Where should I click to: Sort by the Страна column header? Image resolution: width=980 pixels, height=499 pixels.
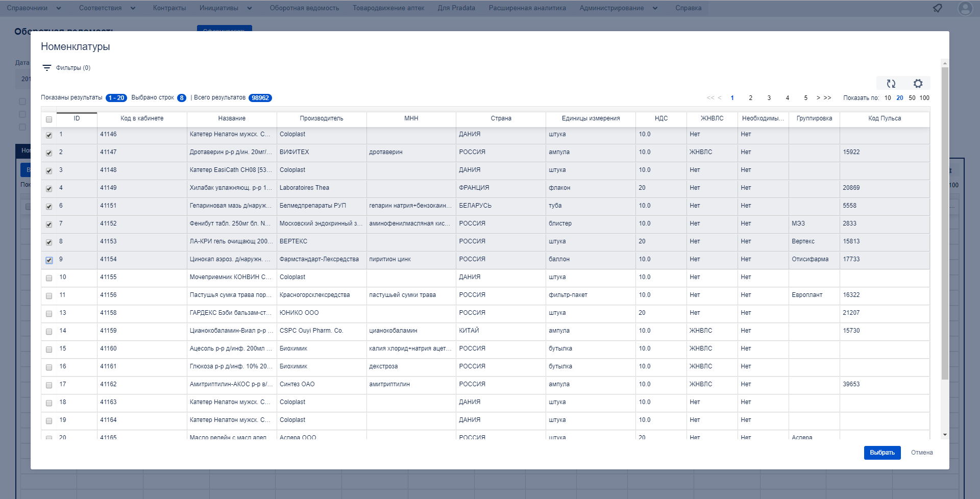coord(501,118)
